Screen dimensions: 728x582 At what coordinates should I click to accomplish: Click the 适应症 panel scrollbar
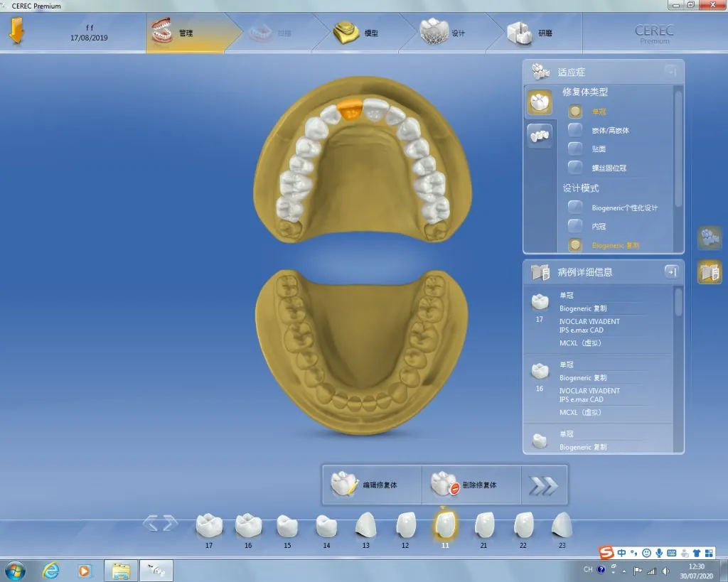678,142
